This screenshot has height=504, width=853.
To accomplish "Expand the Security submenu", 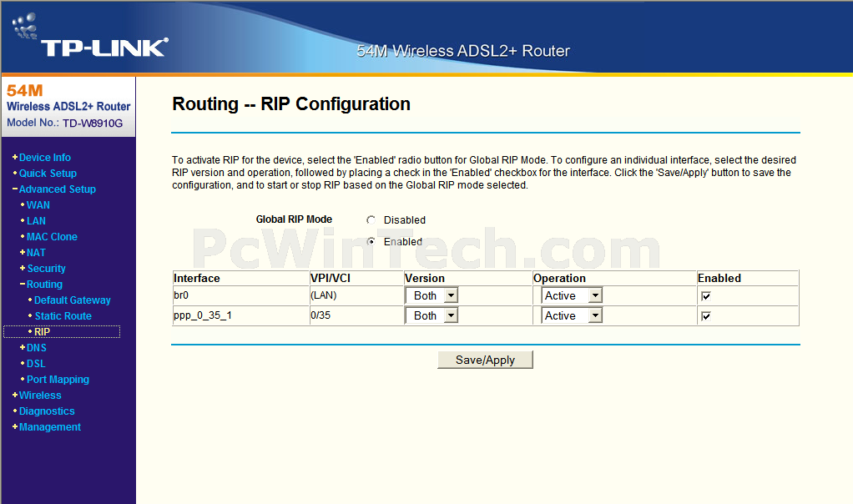I will 46,268.
